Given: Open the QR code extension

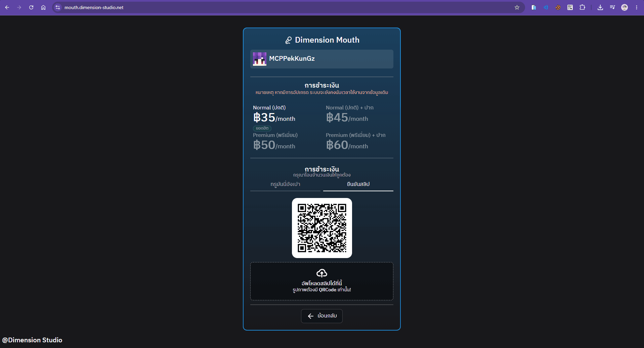Looking at the screenshot, I should [x=570, y=7].
